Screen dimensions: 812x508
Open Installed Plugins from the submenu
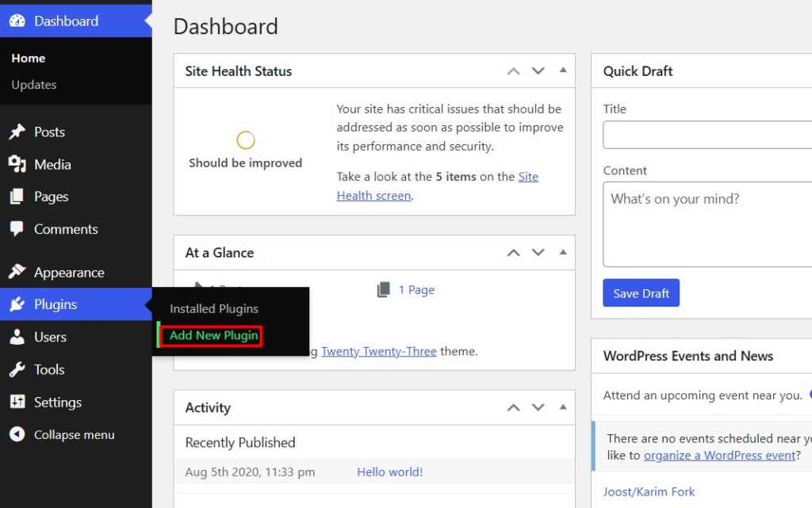(x=213, y=308)
